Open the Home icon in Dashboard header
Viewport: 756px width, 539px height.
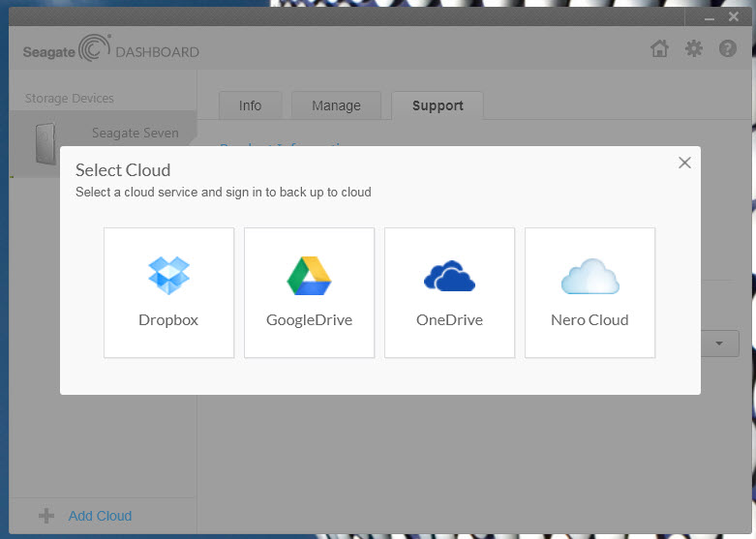click(659, 48)
